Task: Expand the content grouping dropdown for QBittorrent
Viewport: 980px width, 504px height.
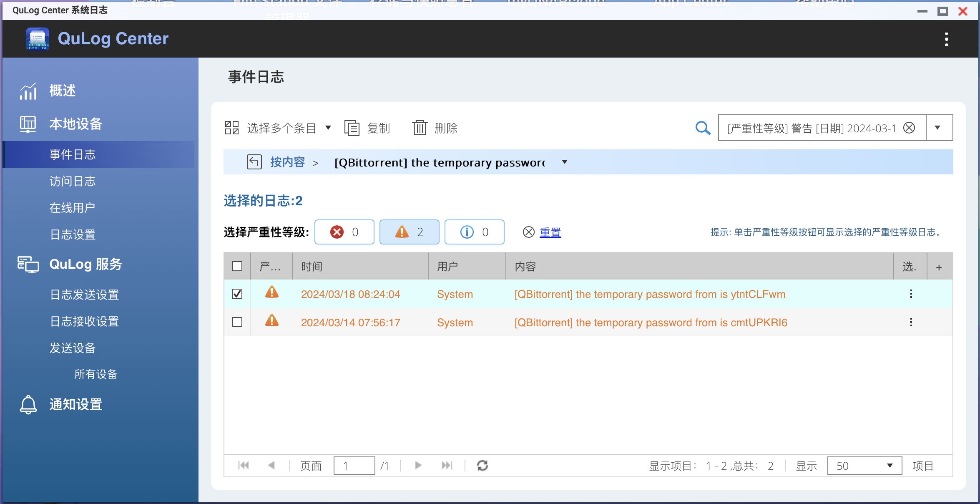Action: point(565,162)
